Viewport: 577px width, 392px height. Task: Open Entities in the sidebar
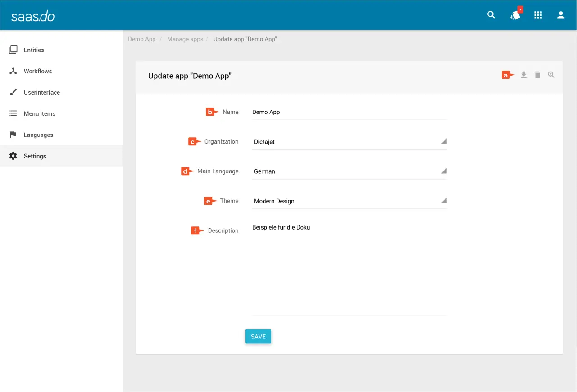(34, 50)
